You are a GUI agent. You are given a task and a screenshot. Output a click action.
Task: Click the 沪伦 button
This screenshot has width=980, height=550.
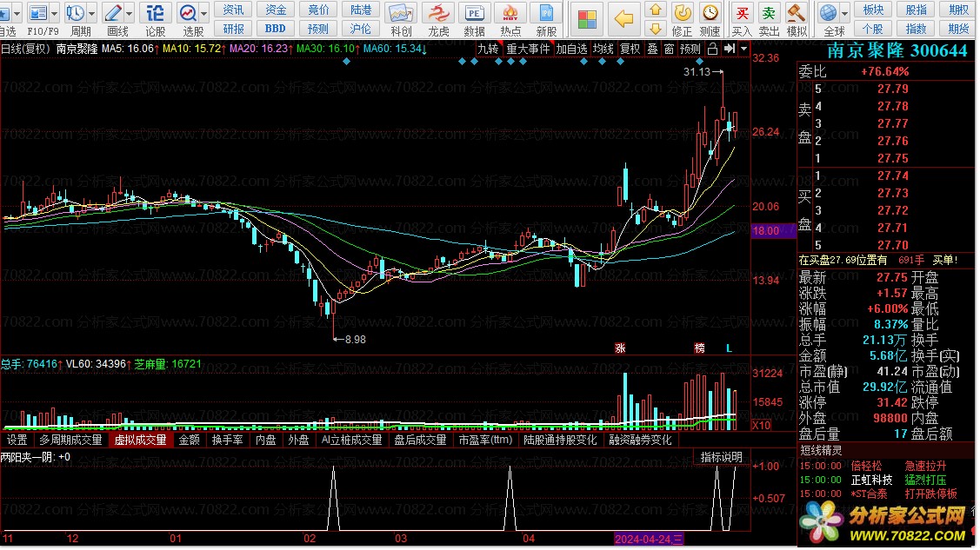pyautogui.click(x=361, y=29)
